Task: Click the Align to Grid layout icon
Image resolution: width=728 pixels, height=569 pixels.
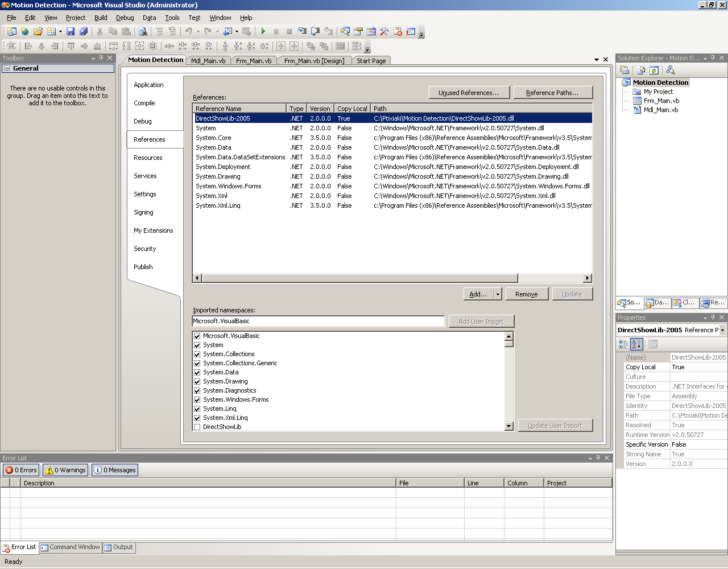Action: pyautogui.click(x=11, y=46)
